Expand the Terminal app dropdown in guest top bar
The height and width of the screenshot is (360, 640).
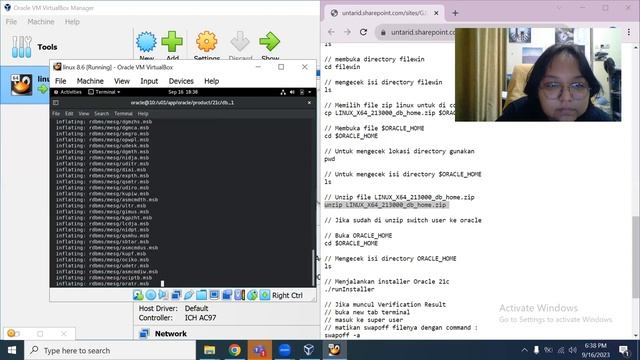pos(104,92)
